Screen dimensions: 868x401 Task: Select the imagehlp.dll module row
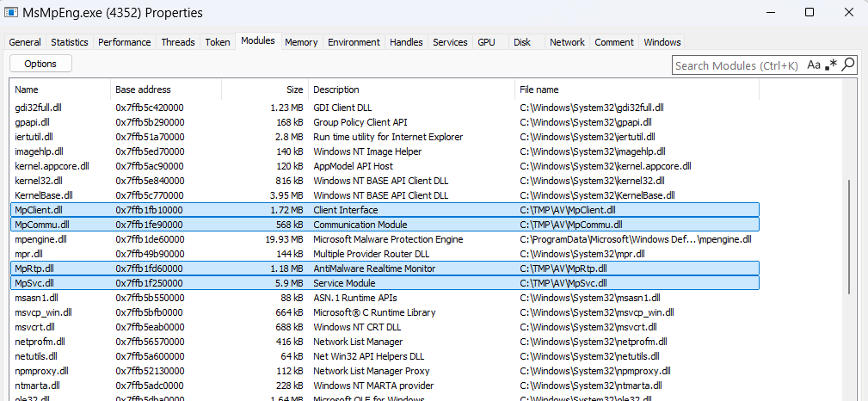385,151
